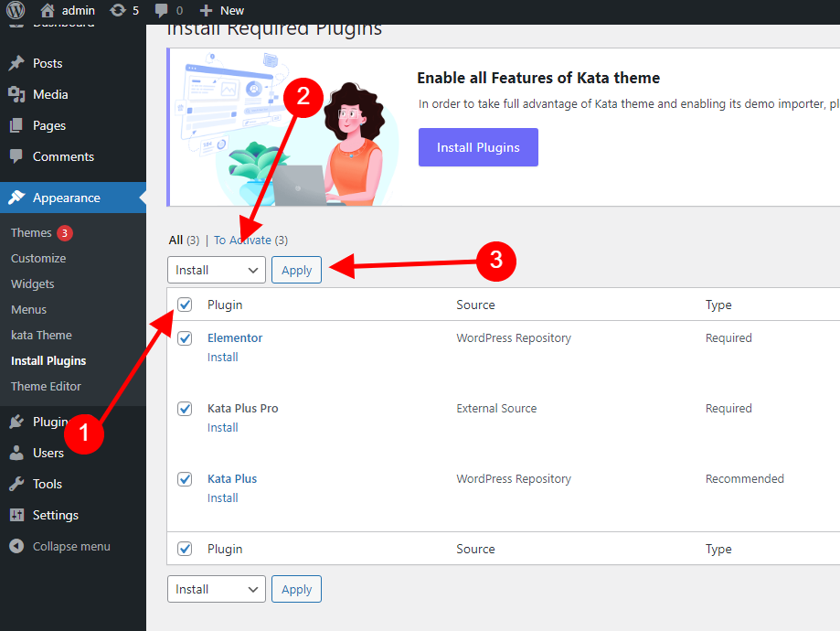
Task: Click the Media icon in sidebar
Action: pos(16,94)
